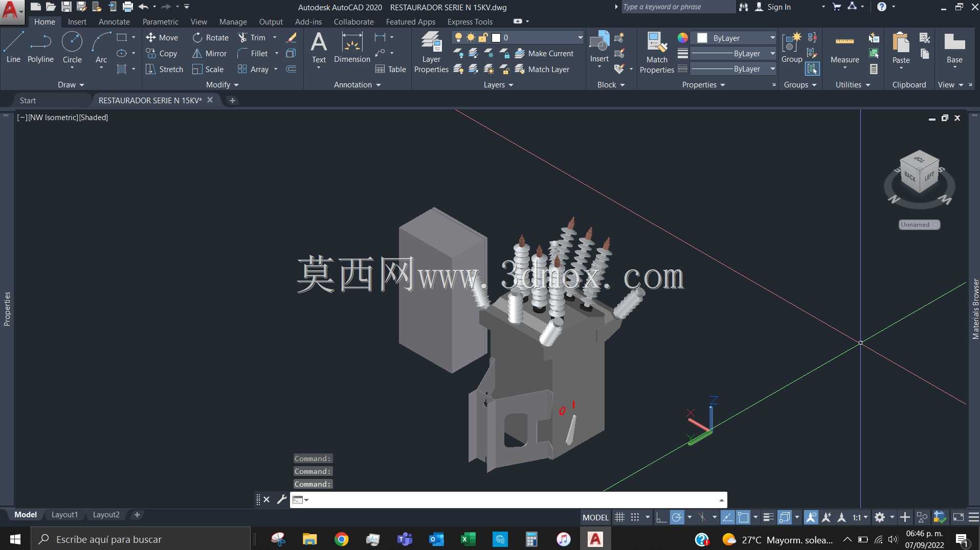Image resolution: width=980 pixels, height=550 pixels.
Task: Toggle object snap tracking in status bar
Action: [727, 517]
